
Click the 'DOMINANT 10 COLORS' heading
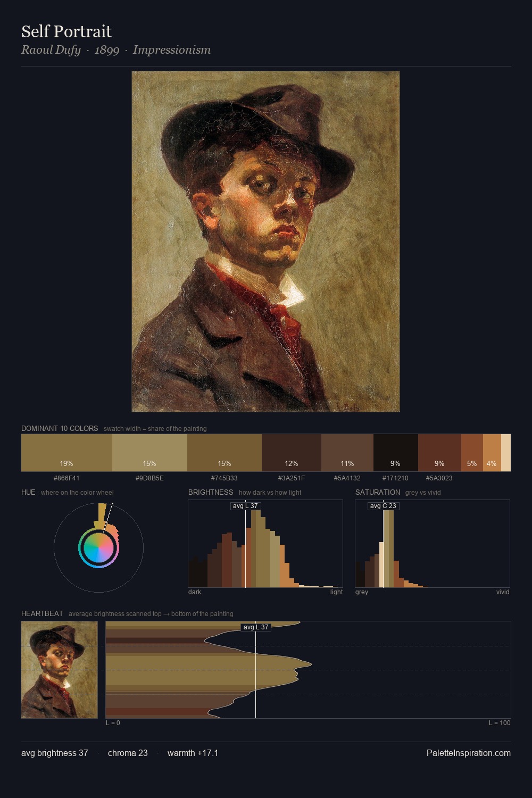pos(60,428)
